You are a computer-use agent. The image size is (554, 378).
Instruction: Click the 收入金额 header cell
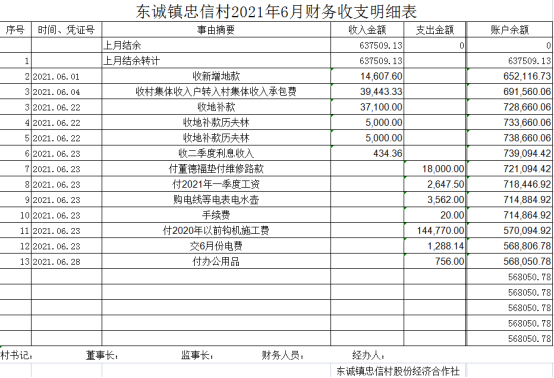[367, 30]
